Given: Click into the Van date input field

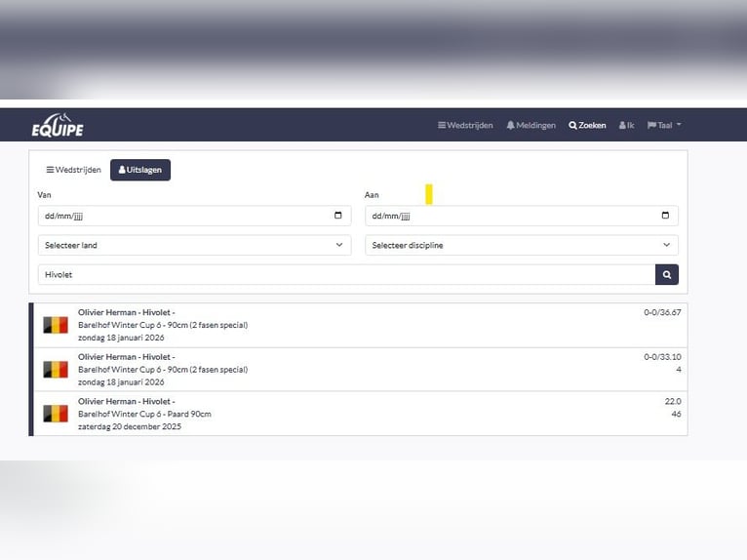Looking at the screenshot, I should tap(176, 216).
